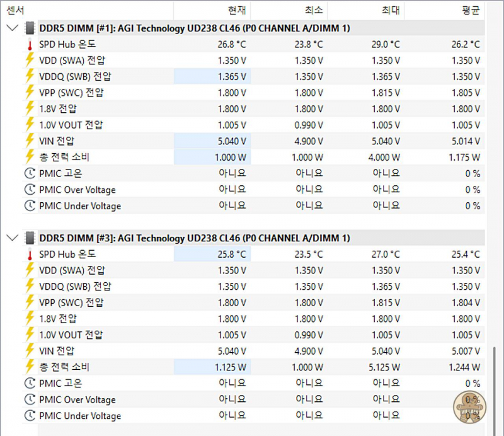Click the thermometer icon for DIMM [#3] SPD Hub

[29, 255]
